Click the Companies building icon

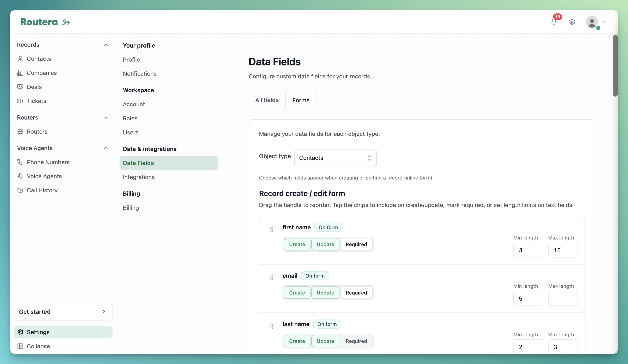[x=20, y=73]
